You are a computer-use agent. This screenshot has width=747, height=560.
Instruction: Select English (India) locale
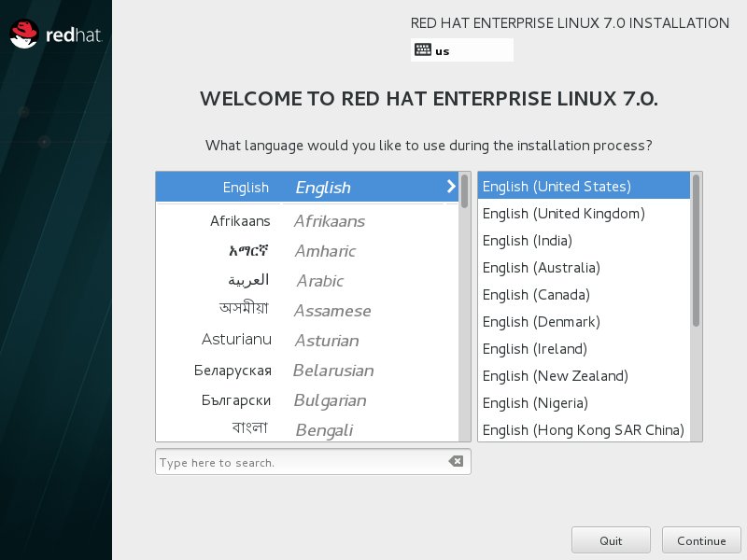click(528, 241)
